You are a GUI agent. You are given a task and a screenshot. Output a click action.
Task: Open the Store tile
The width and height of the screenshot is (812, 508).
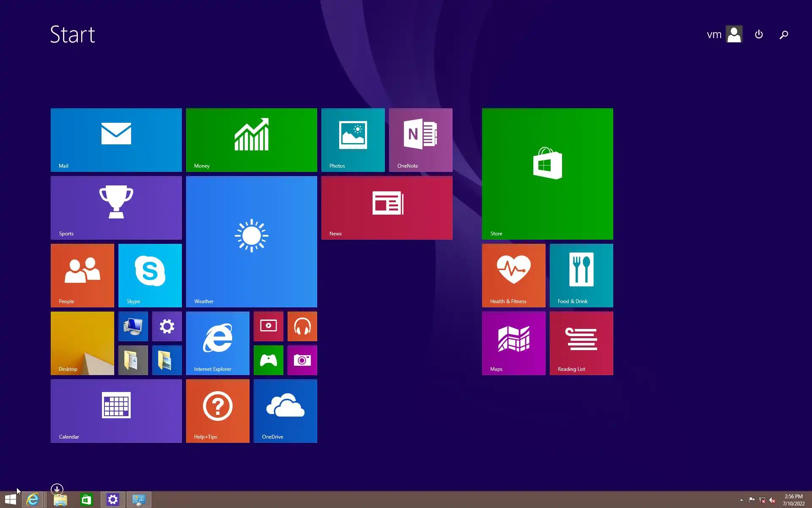tap(547, 174)
